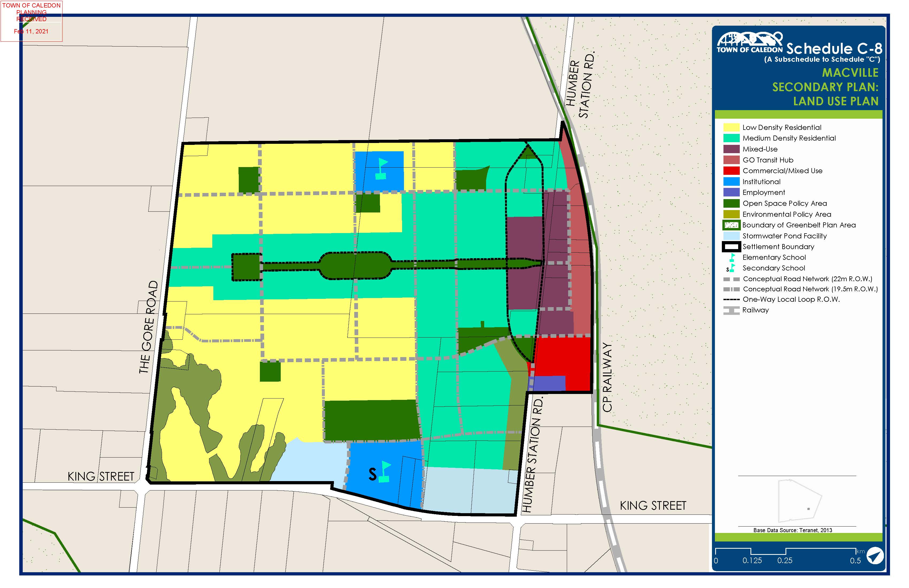Click the key map inset thumbnail
Screen dimensions: 909x588
[x=800, y=501]
